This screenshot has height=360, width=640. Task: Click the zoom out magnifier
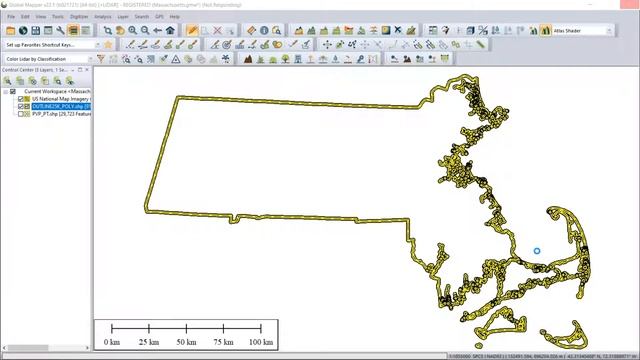[x=145, y=31]
